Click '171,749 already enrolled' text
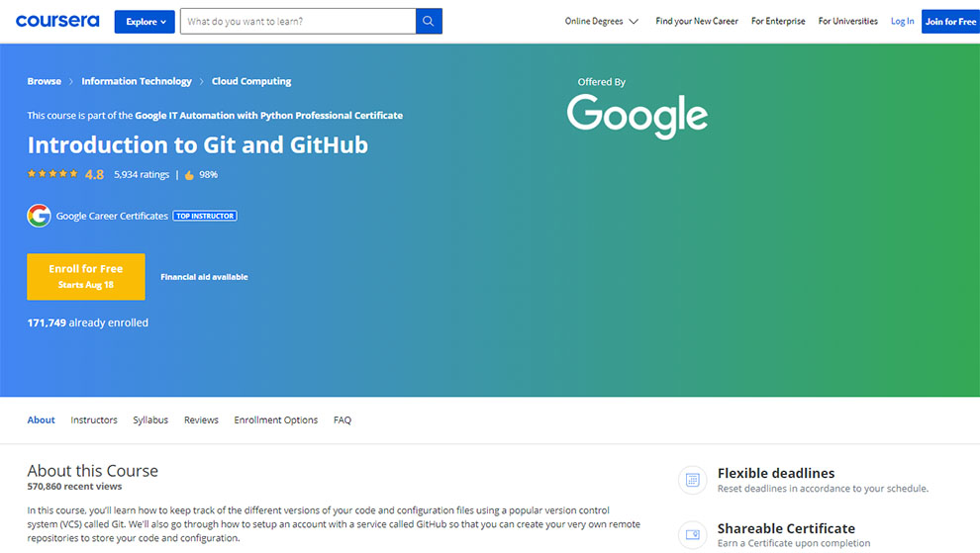 [x=87, y=323]
